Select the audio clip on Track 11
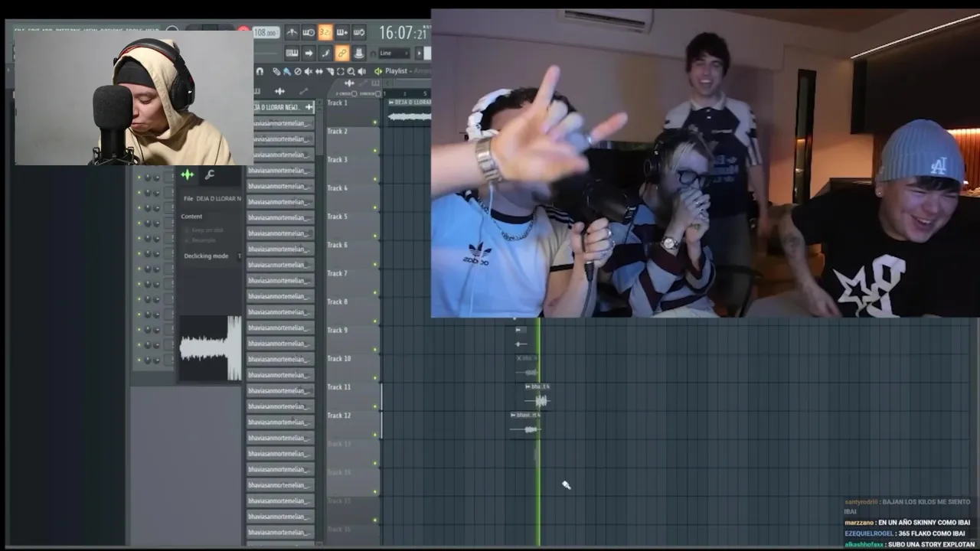Screen dimensions: 980x551 (537, 396)
